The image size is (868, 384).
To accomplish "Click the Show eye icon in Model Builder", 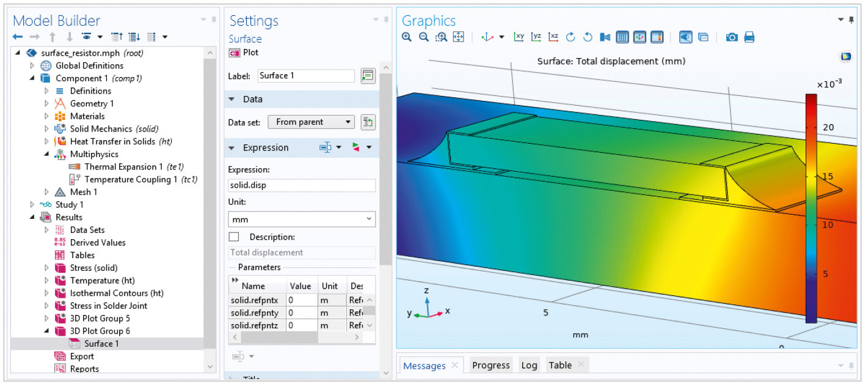I will click(x=87, y=37).
